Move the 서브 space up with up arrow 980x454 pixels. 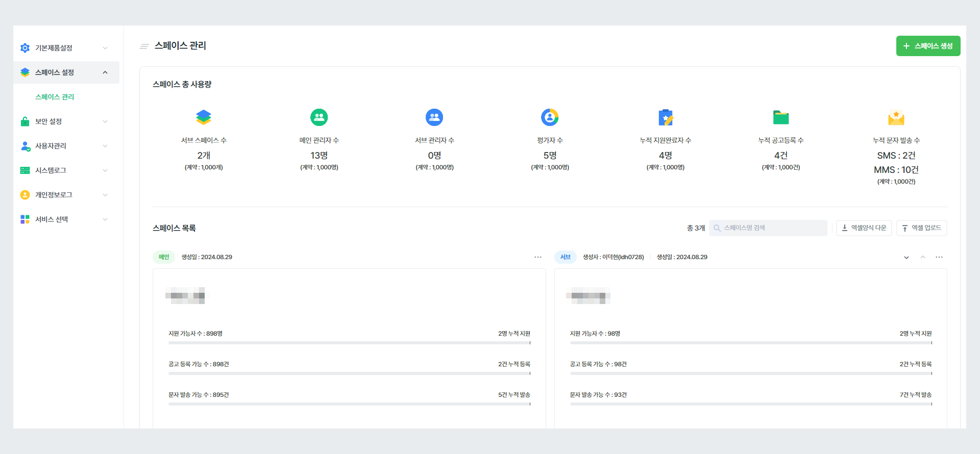(x=923, y=257)
